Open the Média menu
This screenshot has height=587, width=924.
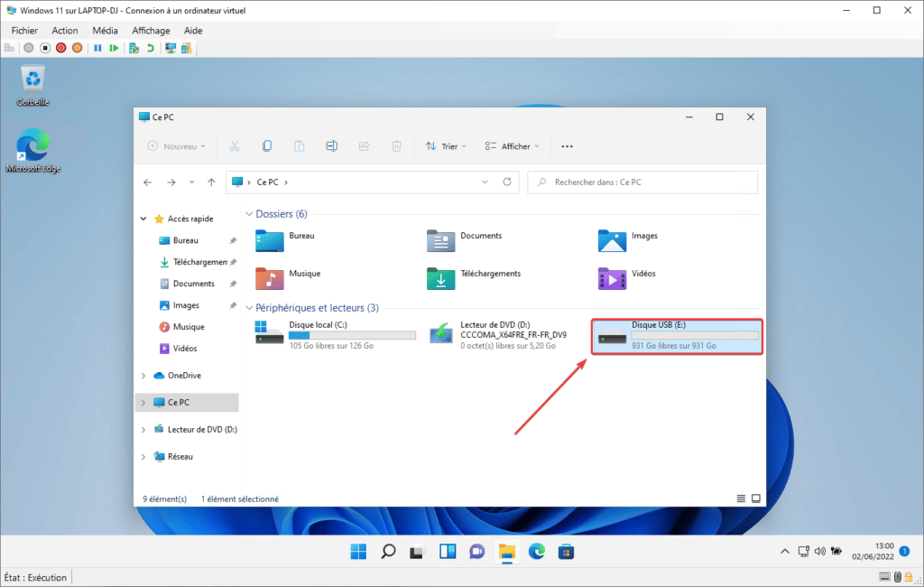click(105, 30)
